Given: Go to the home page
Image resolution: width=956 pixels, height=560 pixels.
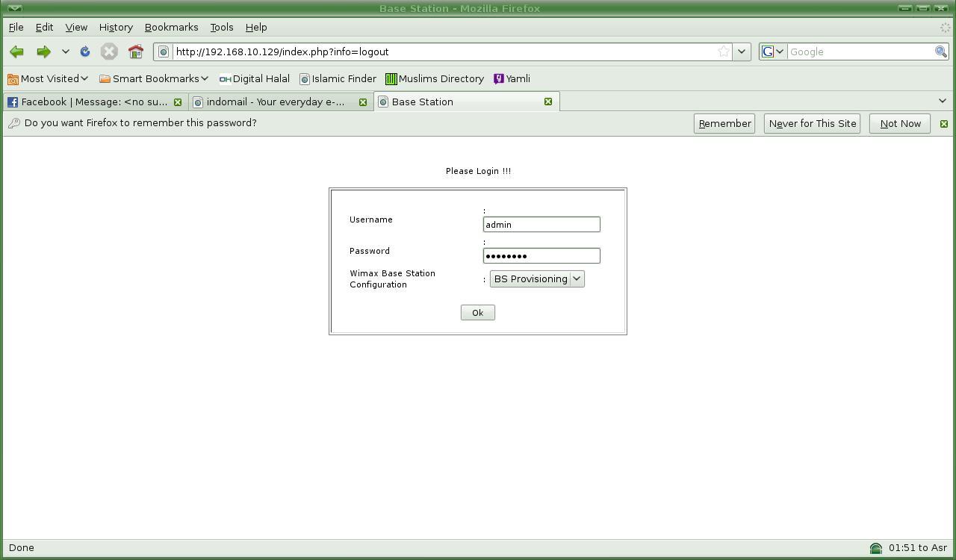Looking at the screenshot, I should click(x=135, y=52).
